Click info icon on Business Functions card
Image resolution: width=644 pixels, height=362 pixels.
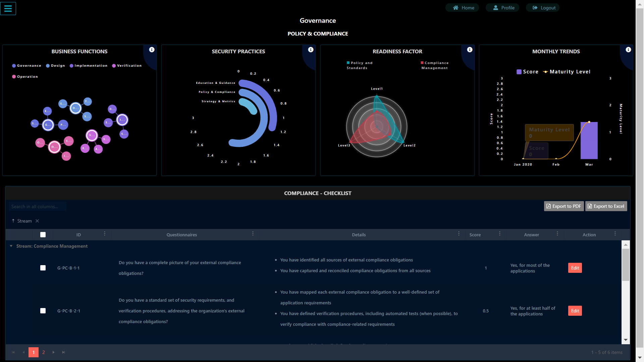point(152,50)
